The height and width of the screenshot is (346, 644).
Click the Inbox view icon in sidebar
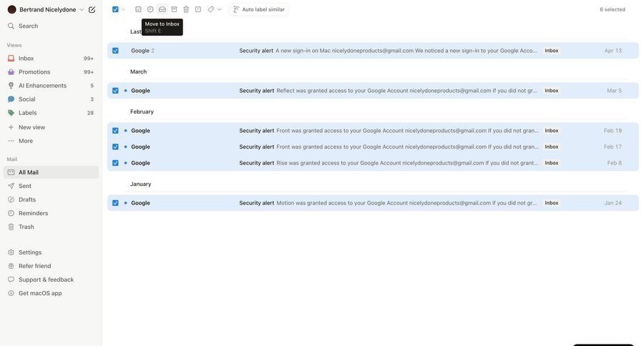(x=11, y=59)
